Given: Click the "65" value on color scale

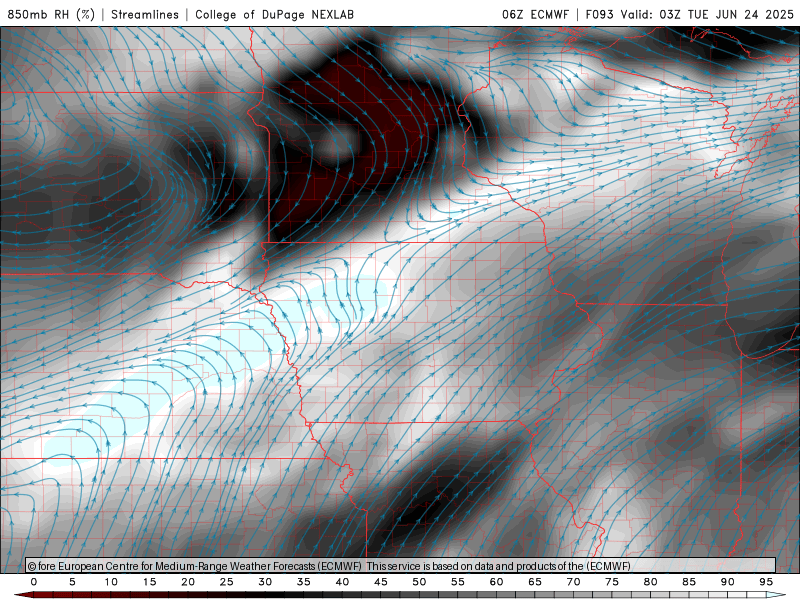Looking at the screenshot, I should pos(535,582).
